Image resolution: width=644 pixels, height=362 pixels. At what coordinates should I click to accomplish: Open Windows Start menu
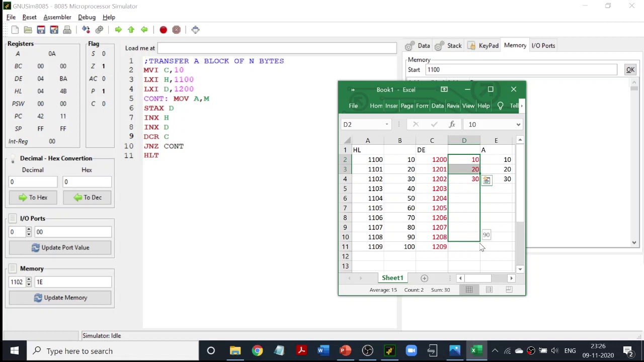coord(14,351)
